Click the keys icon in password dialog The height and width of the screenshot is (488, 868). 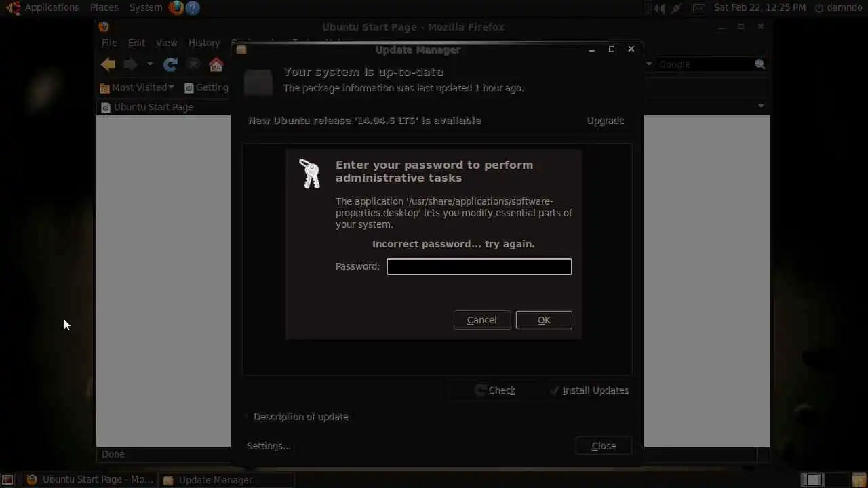coord(310,174)
